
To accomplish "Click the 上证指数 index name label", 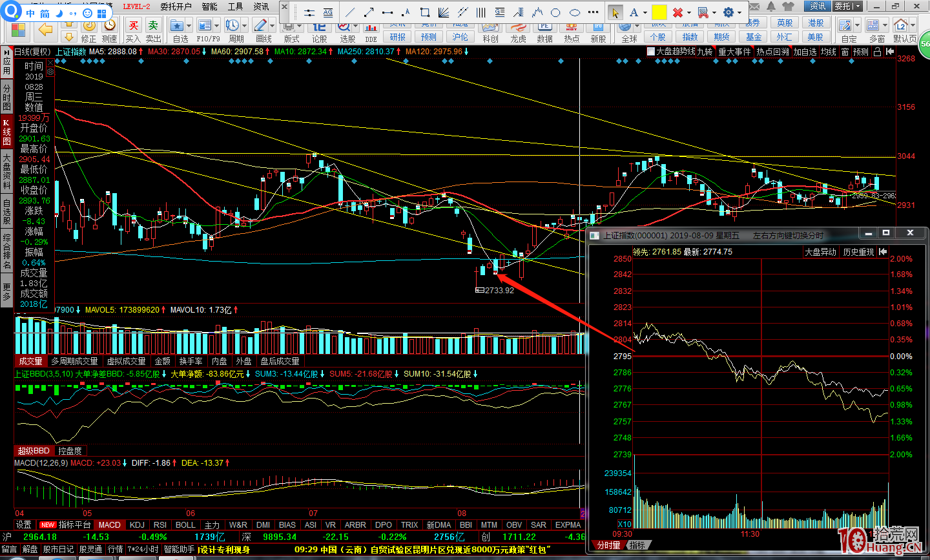I will tap(70, 52).
